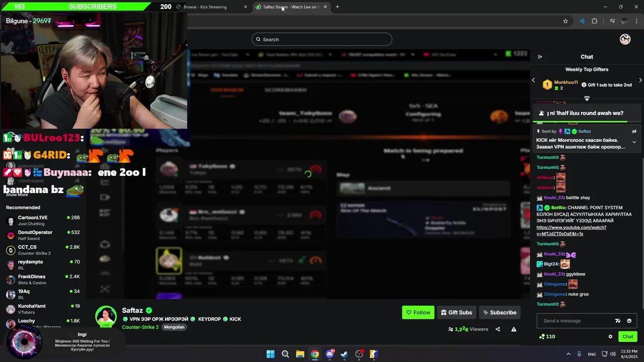Close the Saftaz Stream tab
The image size is (644, 362).
click(325, 7)
